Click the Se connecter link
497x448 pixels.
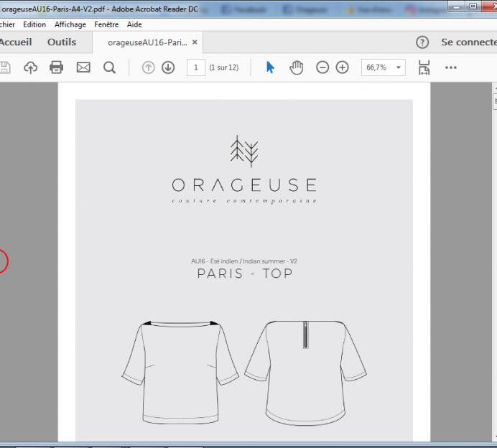pos(469,42)
